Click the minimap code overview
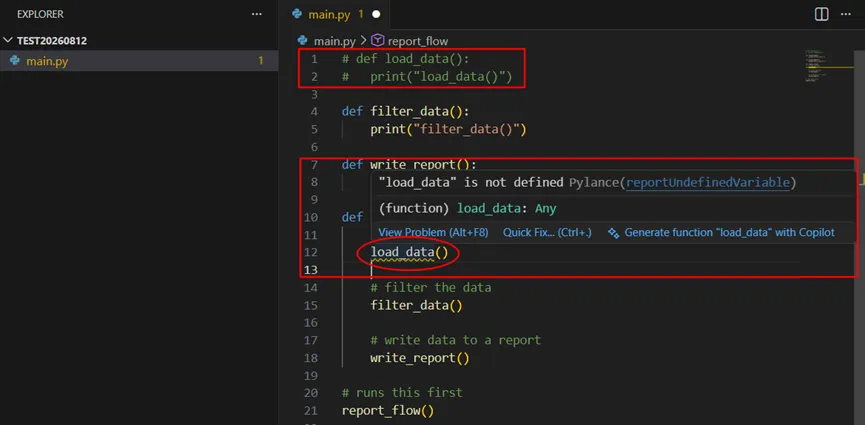This screenshot has height=425, width=865. pyautogui.click(x=814, y=66)
